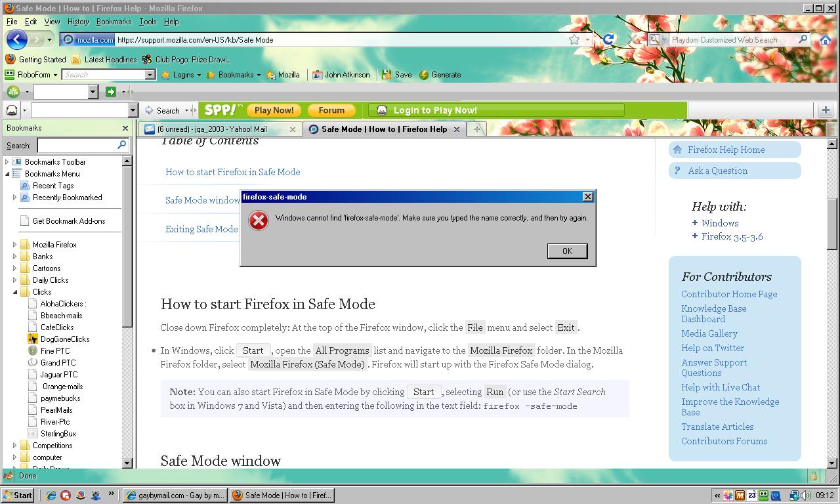Select the Recent Tags sidebar item
The width and height of the screenshot is (840, 504).
(x=53, y=186)
